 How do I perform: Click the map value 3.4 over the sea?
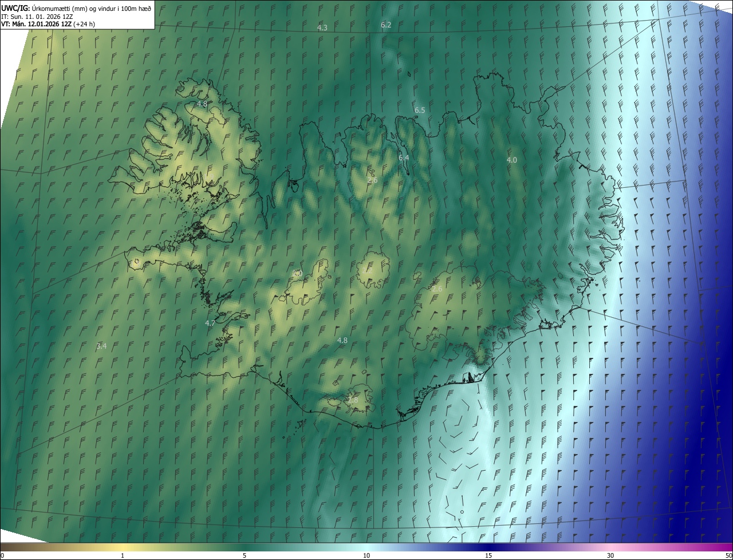[101, 346]
